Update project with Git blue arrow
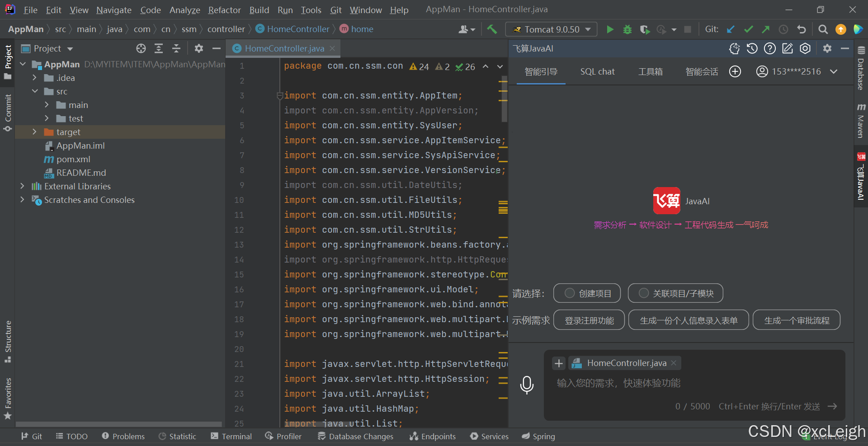Viewport: 868px width, 446px height. click(x=731, y=29)
